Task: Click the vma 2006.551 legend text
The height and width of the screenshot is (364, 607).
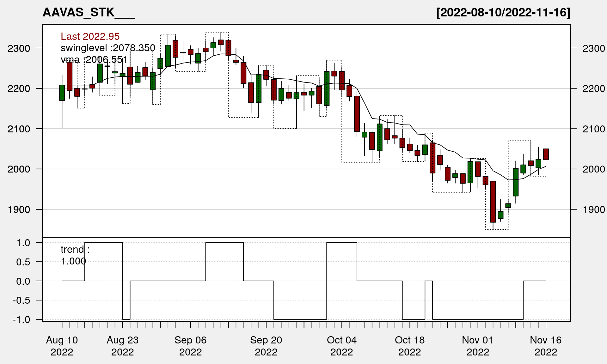Action: pyautogui.click(x=94, y=59)
